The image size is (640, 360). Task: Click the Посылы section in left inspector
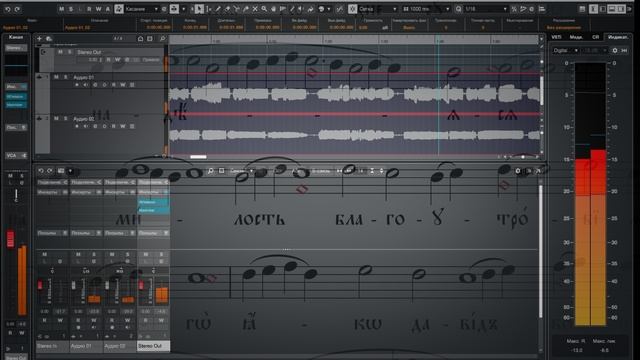[16, 127]
